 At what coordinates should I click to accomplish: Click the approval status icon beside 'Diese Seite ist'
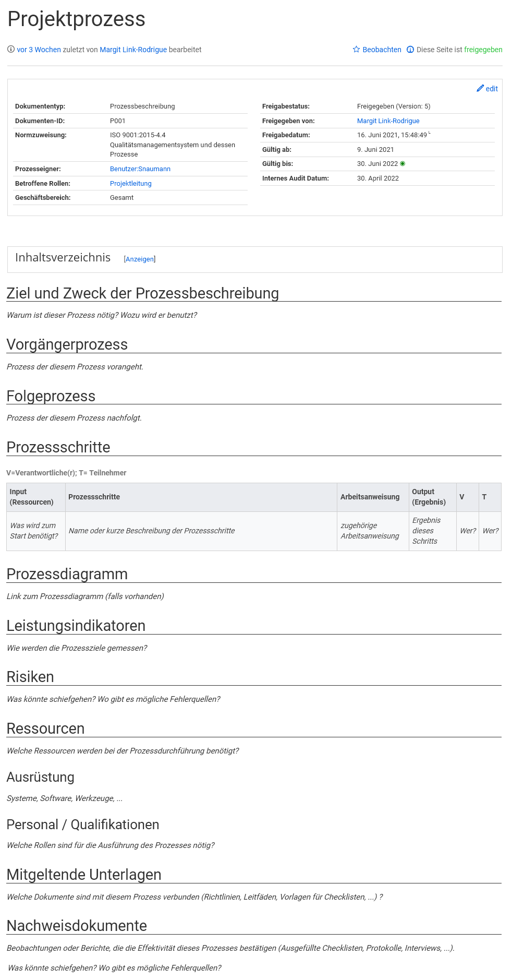tap(410, 50)
